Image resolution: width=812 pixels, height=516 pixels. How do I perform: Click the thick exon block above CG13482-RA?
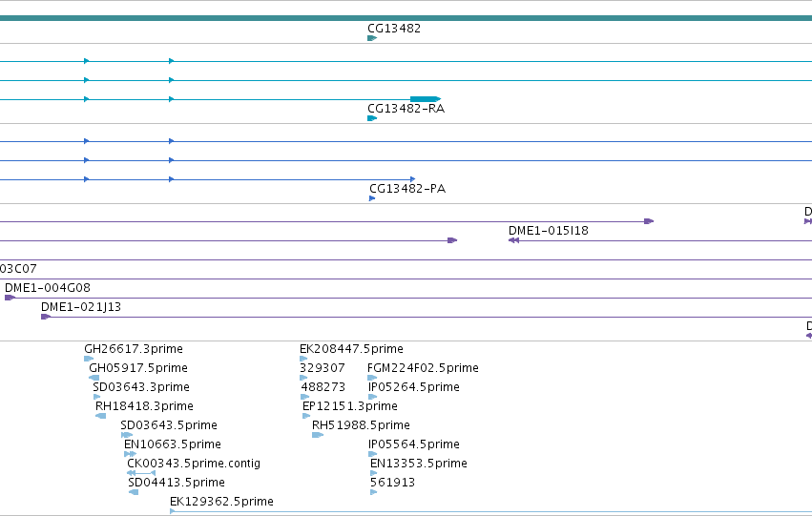(426, 99)
